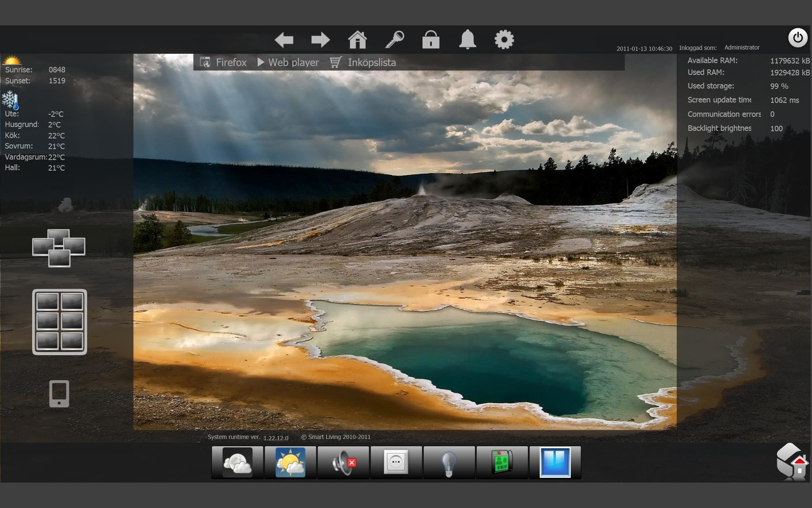The width and height of the screenshot is (812, 508).
Task: Click the back arrow navigation icon
Action: tap(284, 40)
